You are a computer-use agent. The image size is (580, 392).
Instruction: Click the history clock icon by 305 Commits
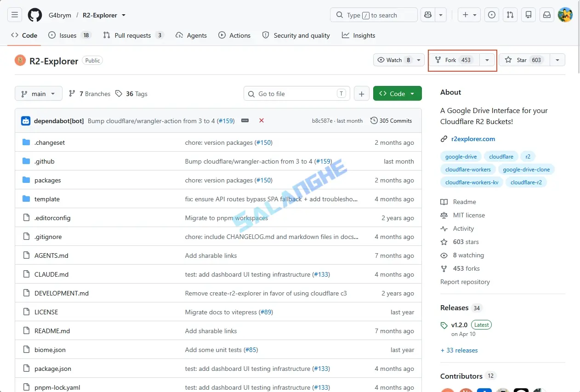(x=374, y=120)
